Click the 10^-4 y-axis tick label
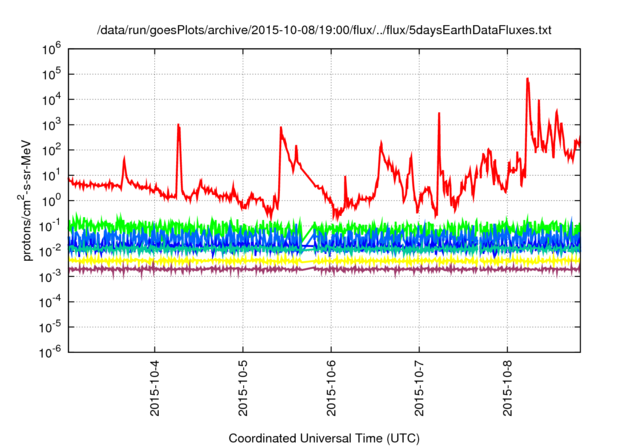640x448 pixels. point(50,302)
